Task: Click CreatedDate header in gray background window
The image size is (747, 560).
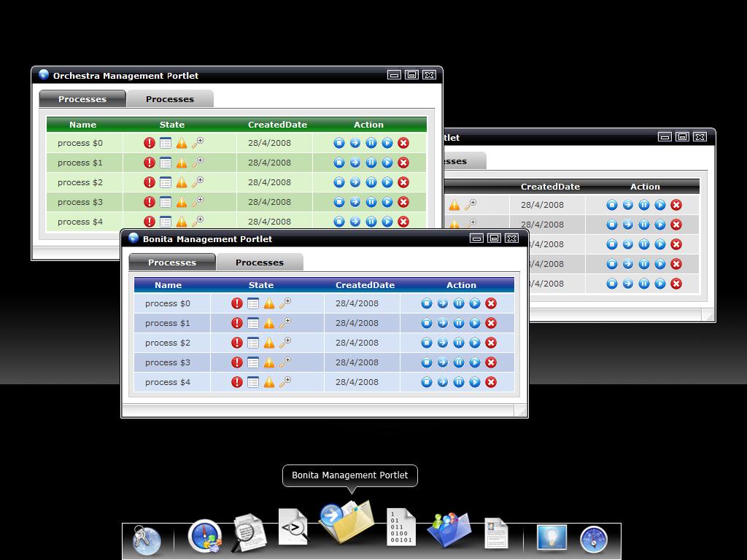Action: (x=550, y=187)
